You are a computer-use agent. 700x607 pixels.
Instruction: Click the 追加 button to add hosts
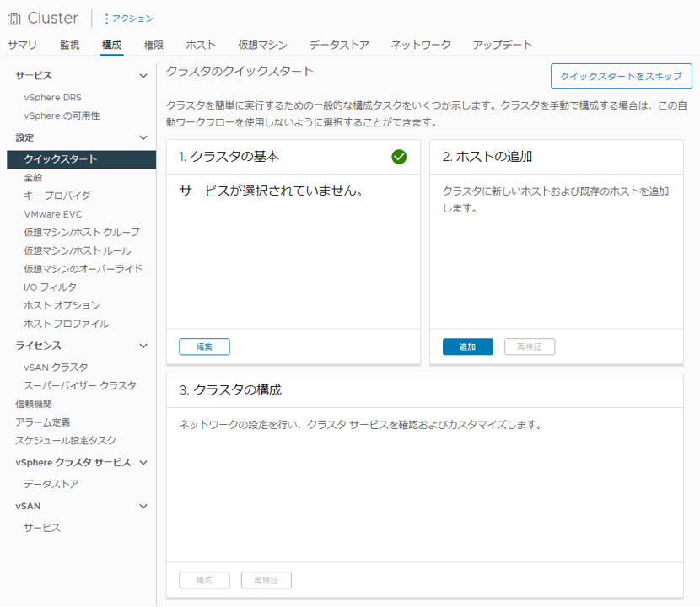coord(468,346)
